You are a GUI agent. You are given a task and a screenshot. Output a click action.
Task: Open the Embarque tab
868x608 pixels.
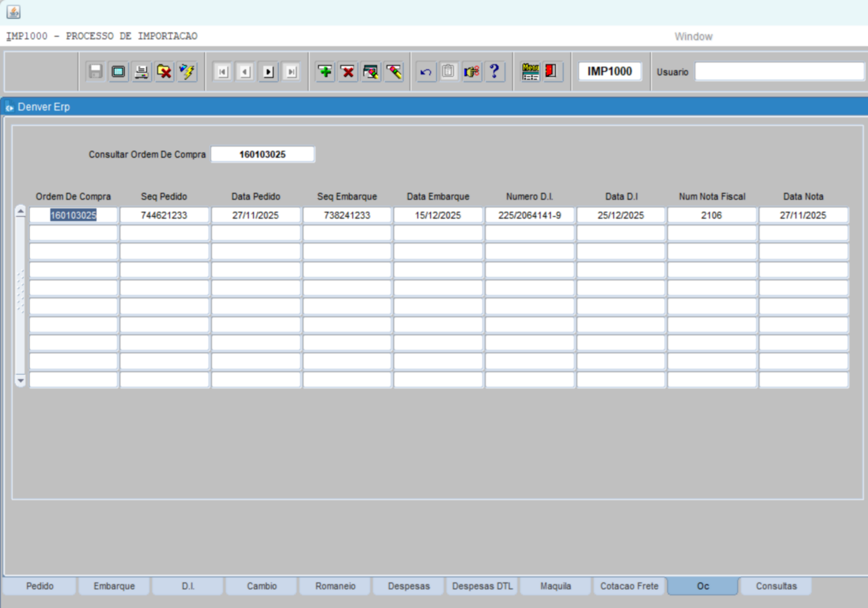(114, 586)
